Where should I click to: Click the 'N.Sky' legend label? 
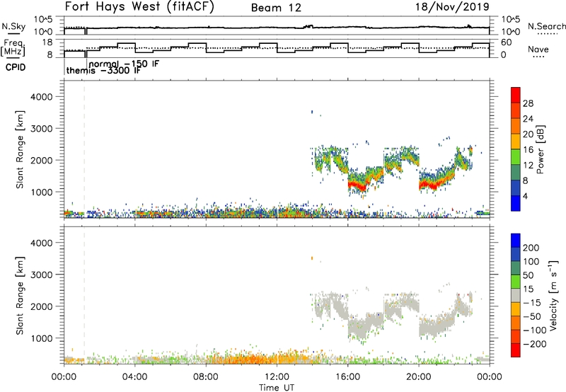click(x=13, y=26)
